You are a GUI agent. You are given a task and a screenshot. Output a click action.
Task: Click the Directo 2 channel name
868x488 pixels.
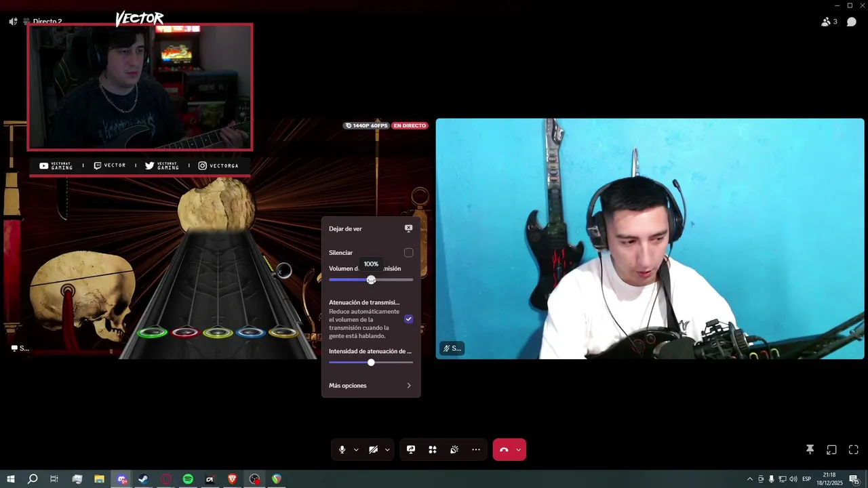(47, 22)
